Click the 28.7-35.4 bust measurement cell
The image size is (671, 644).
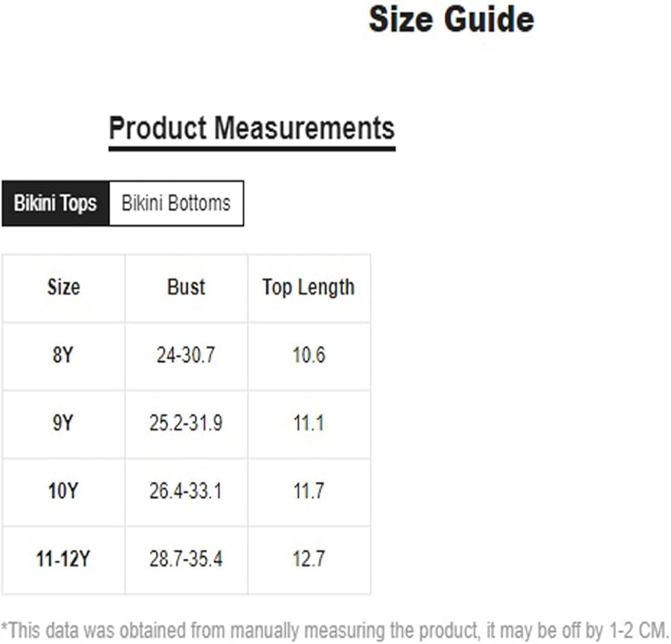pos(186,559)
